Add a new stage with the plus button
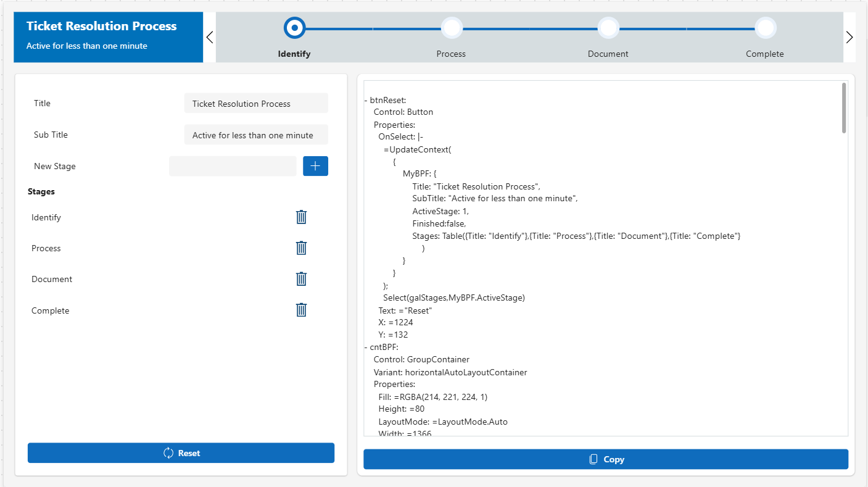The image size is (868, 487). point(315,166)
